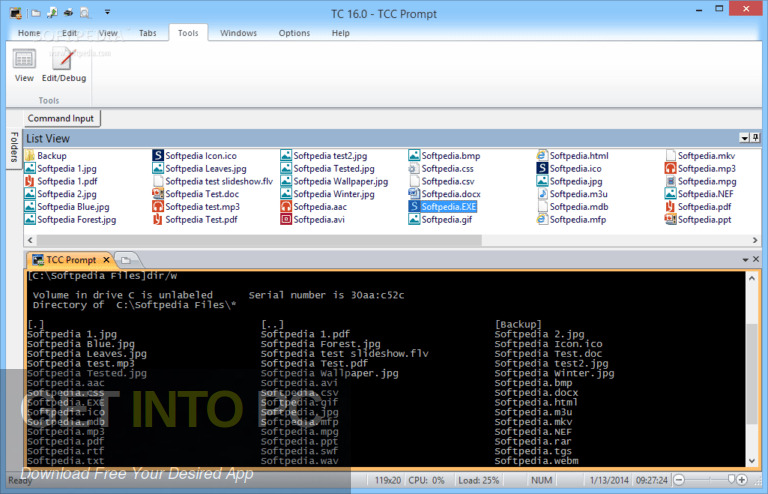The height and width of the screenshot is (494, 768).
Task: Click console scroll down arrow
Action: [x=752, y=461]
